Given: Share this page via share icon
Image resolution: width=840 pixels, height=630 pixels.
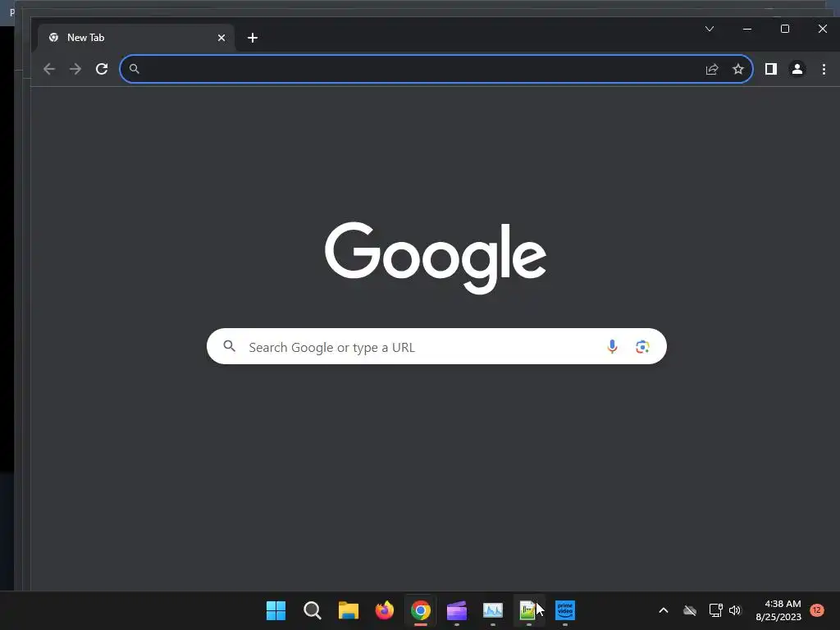Looking at the screenshot, I should [x=712, y=69].
